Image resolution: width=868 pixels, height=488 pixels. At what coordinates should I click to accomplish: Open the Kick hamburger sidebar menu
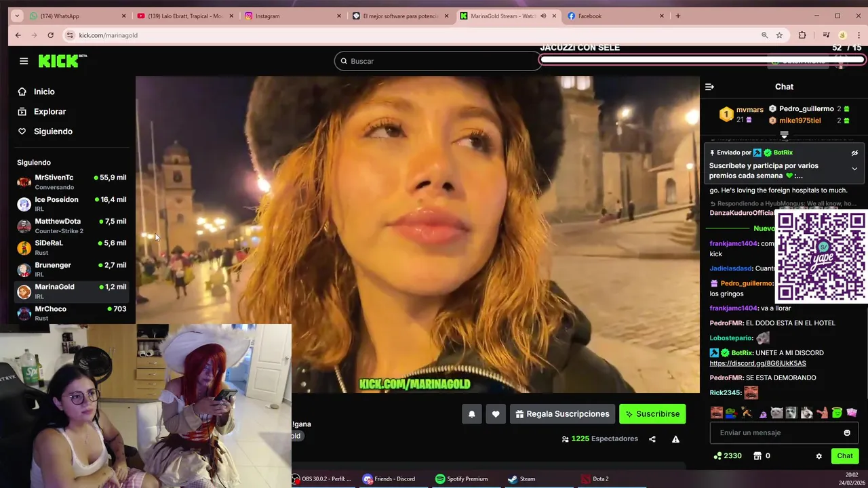(x=24, y=61)
